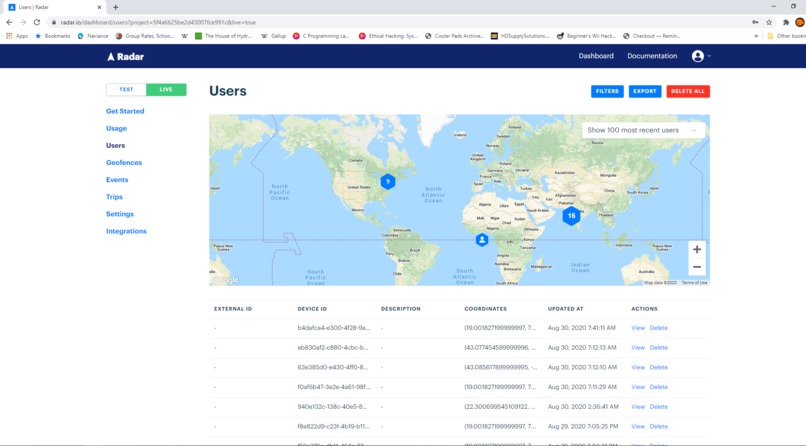This screenshot has height=446, width=806.
Task: Open a new browser tab
Action: [x=116, y=7]
